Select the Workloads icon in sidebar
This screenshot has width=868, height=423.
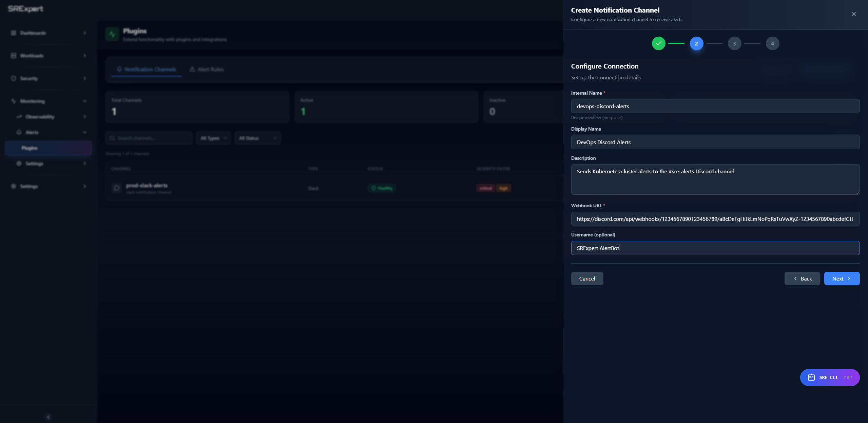coord(13,55)
